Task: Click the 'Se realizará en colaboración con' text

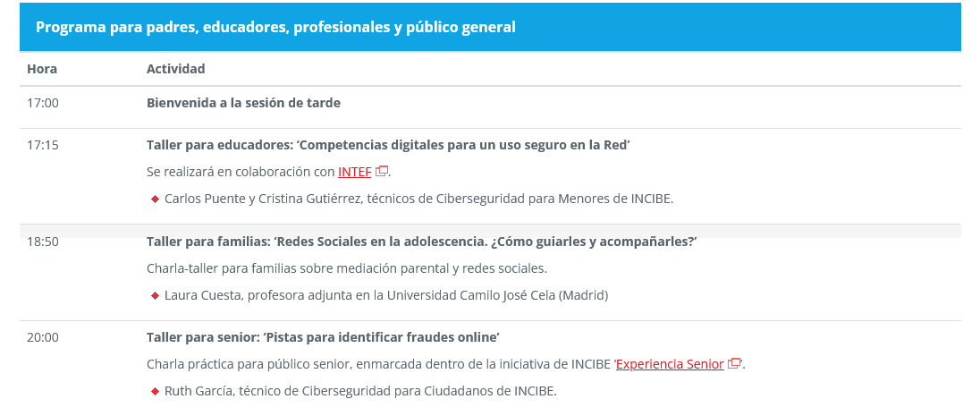Action: (241, 172)
